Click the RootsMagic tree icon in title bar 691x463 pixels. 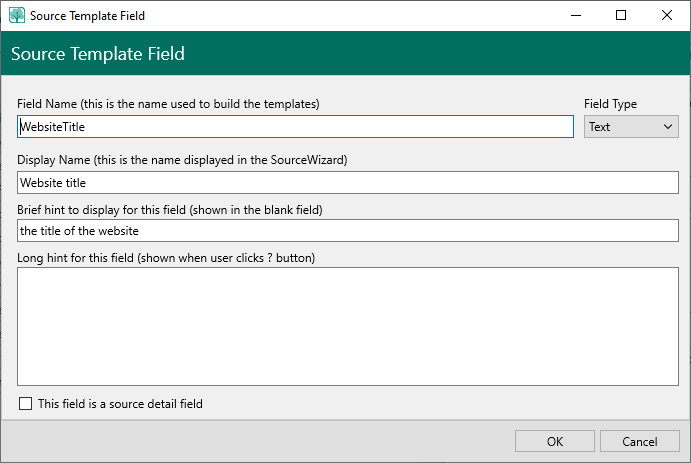[x=17, y=16]
